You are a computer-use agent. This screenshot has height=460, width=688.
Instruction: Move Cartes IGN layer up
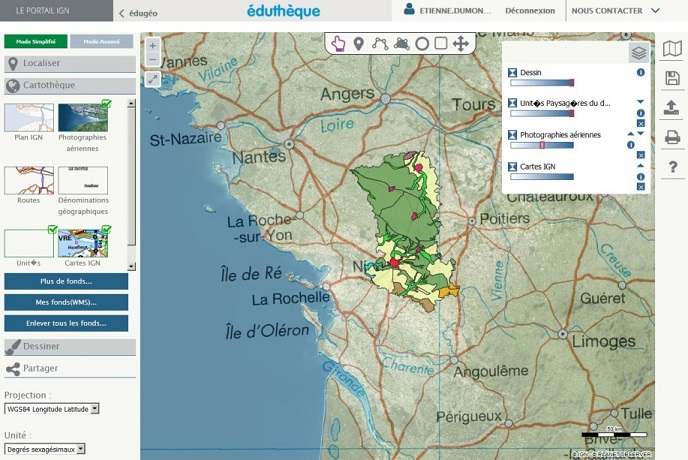click(641, 166)
